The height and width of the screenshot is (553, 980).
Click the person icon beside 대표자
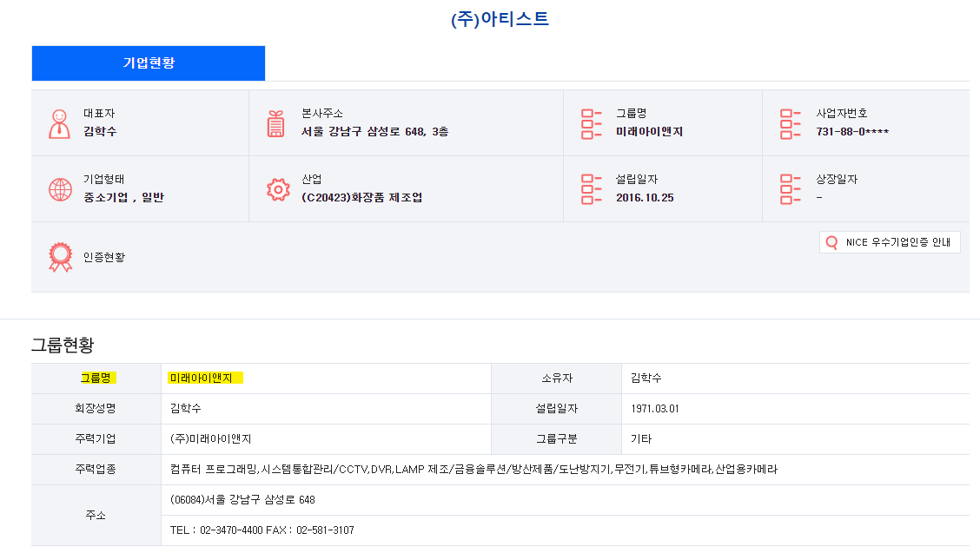point(58,122)
